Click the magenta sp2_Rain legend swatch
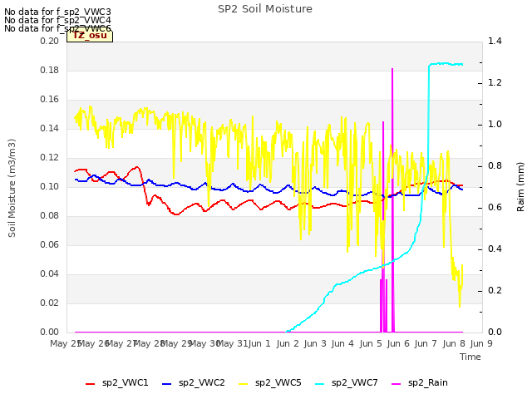Viewport: 532px width, 399px height. [397, 384]
